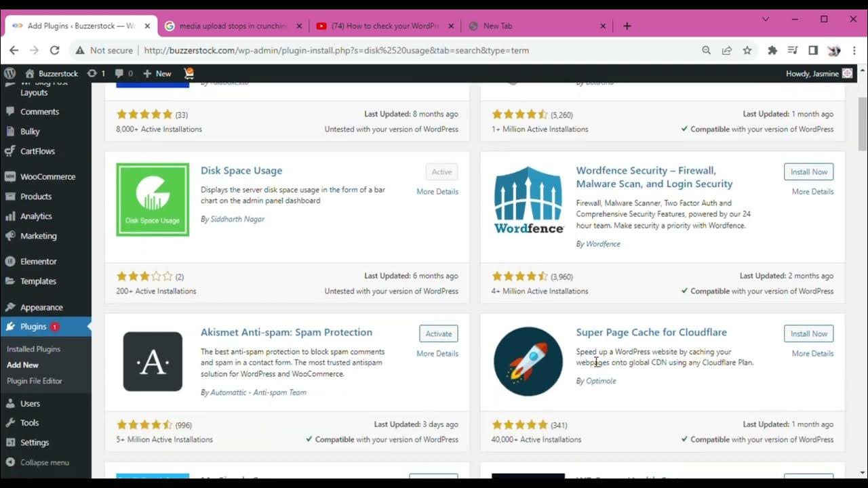Open the tab search chevron in title bar

(766, 20)
